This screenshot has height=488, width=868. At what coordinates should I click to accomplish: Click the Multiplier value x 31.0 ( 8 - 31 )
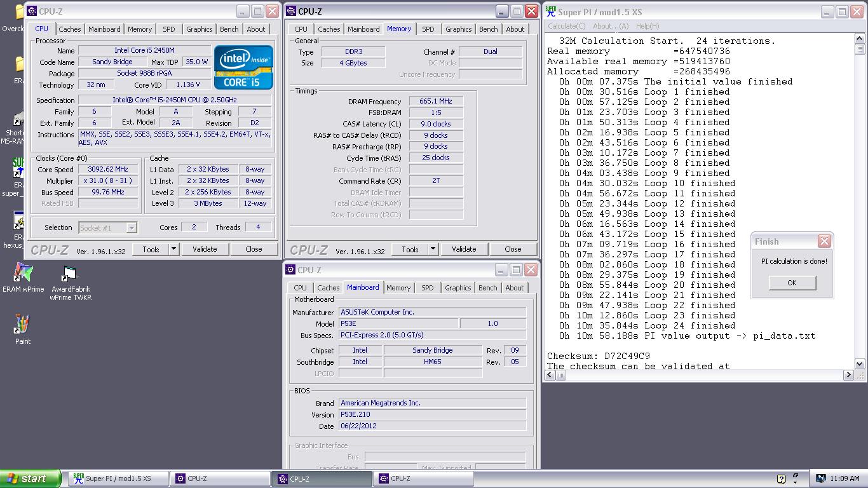108,181
